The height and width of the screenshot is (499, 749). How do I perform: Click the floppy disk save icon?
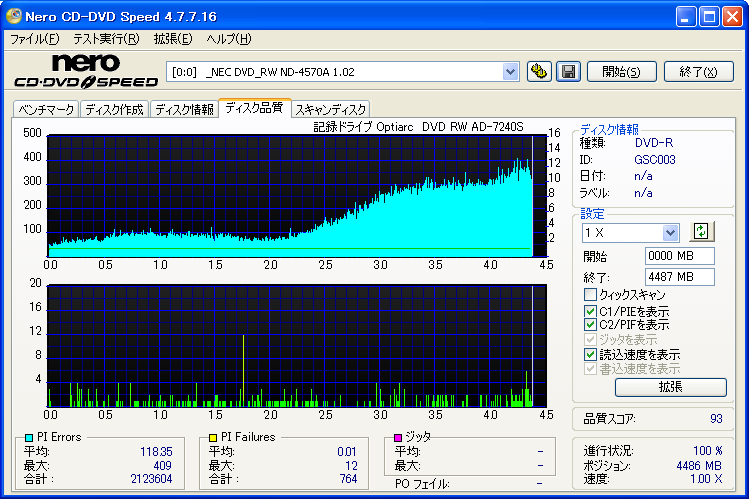coord(568,72)
